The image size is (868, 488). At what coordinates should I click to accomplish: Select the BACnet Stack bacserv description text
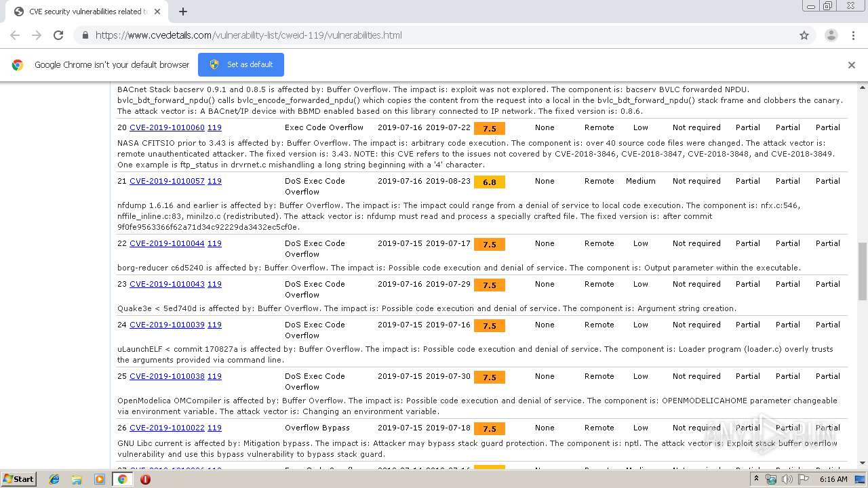click(480, 100)
